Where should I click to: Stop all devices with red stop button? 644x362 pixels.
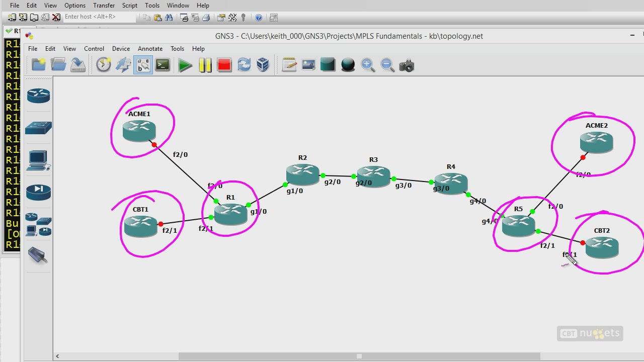click(x=224, y=65)
